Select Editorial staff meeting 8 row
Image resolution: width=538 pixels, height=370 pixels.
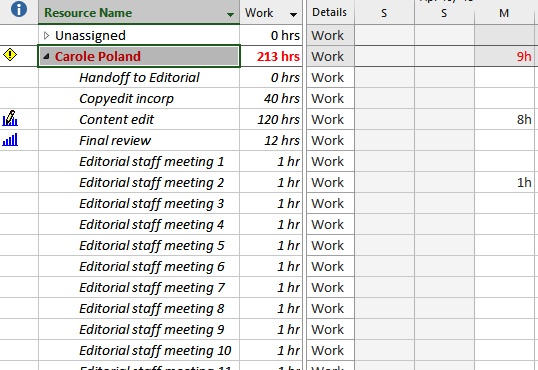pyautogui.click(x=152, y=309)
